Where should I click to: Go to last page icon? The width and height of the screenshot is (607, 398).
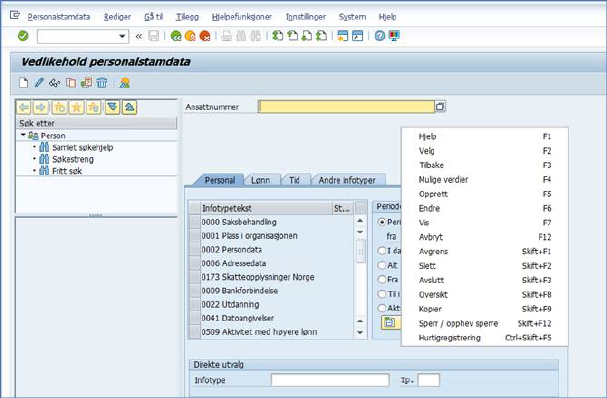pos(321,36)
